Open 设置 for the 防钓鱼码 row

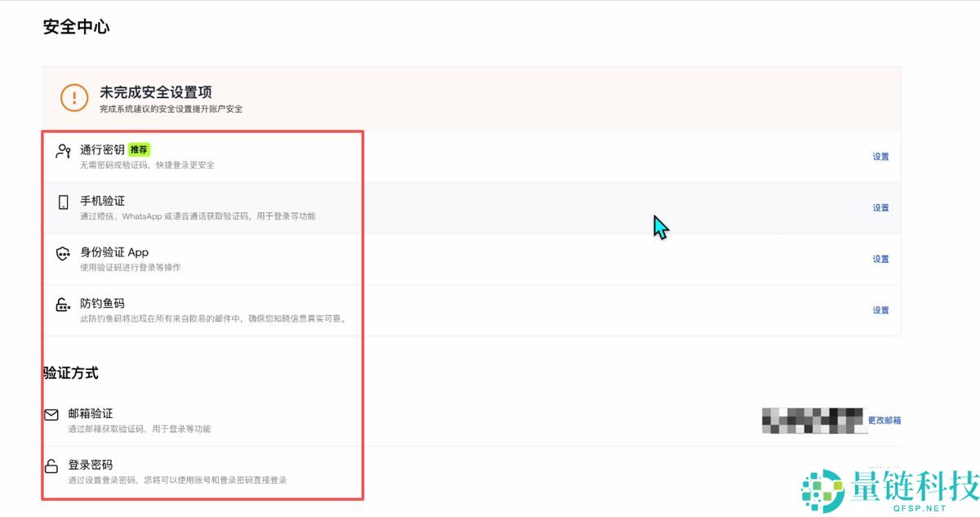point(880,310)
